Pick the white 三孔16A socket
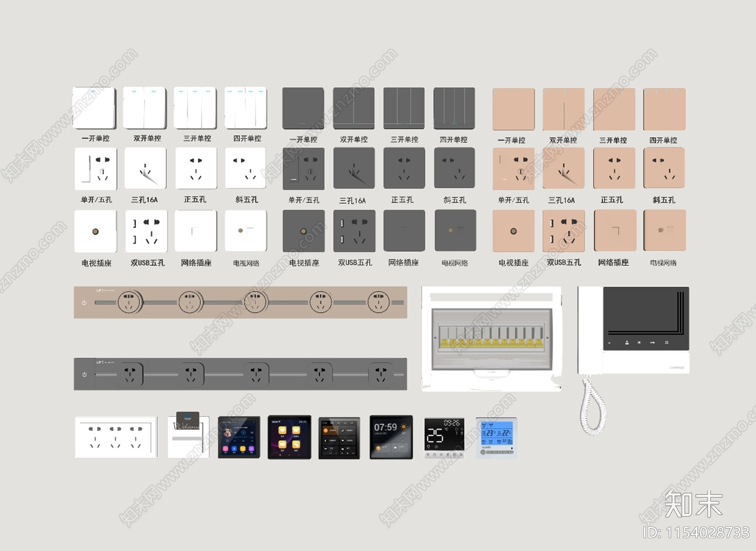 click(146, 169)
